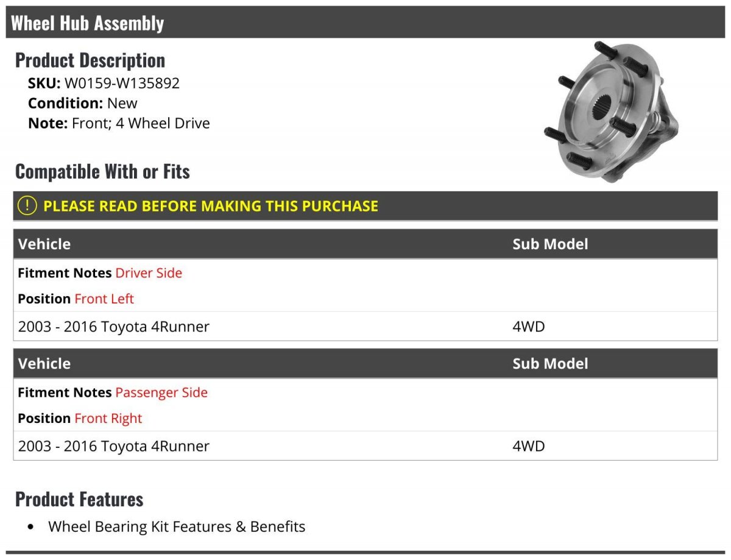Click the Front Right position text
731x560 pixels.
point(108,418)
